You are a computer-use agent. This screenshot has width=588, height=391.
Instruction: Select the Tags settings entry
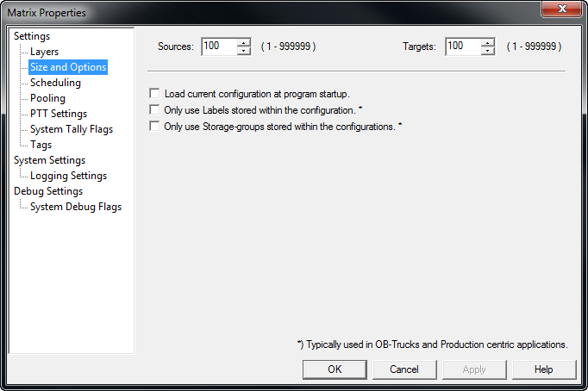41,145
